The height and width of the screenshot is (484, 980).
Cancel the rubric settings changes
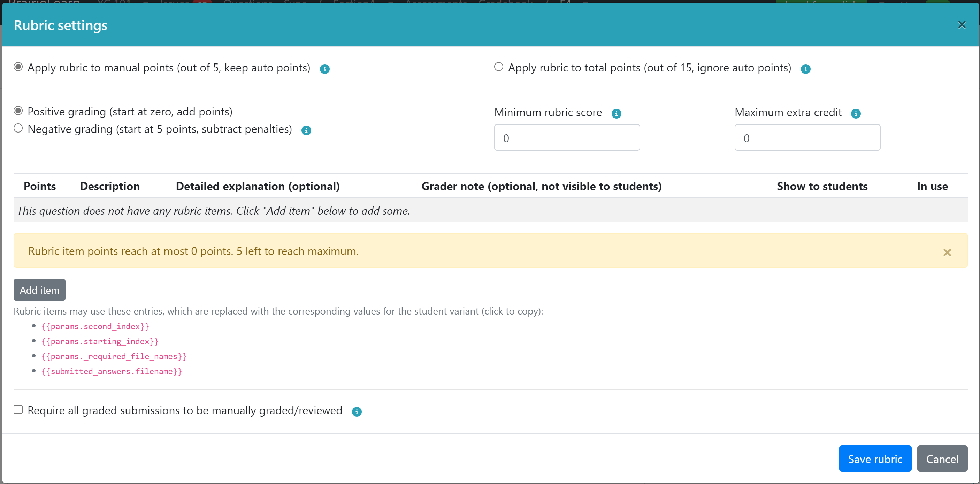942,459
